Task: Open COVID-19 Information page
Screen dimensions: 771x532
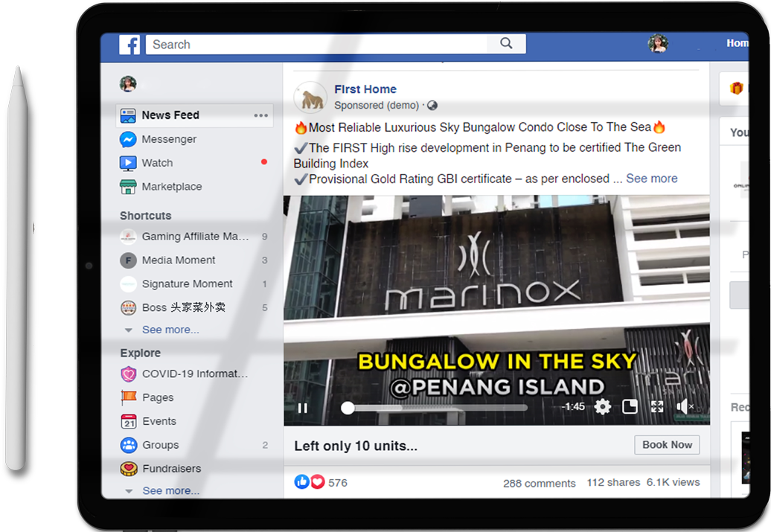Action: (194, 374)
